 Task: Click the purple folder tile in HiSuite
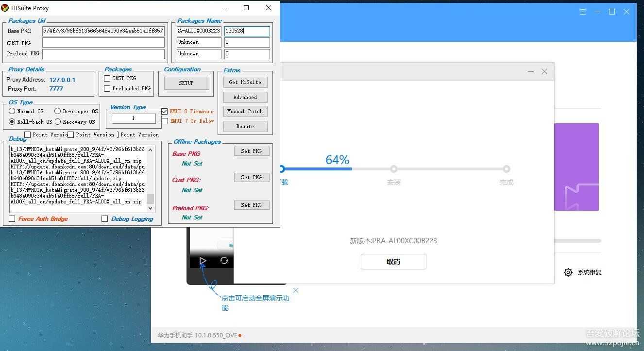coord(576,167)
